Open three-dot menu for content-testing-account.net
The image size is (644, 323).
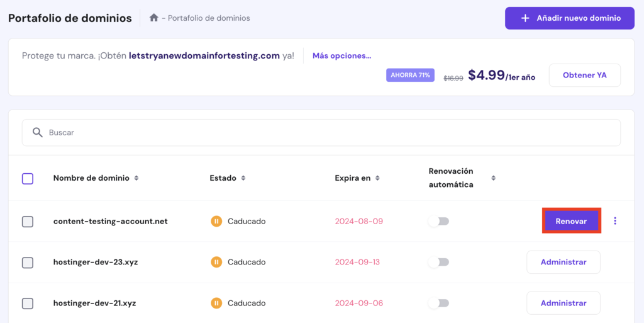point(615,221)
